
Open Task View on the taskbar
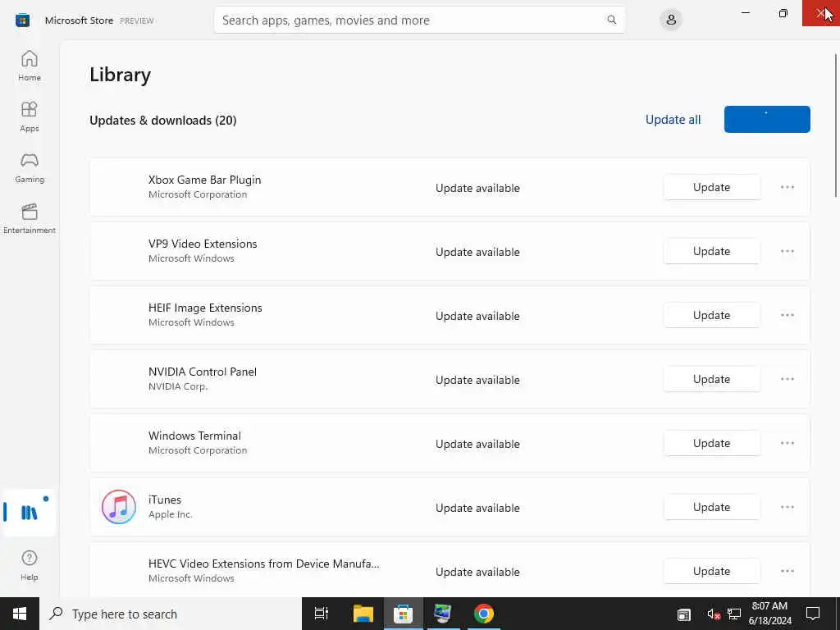(x=322, y=614)
